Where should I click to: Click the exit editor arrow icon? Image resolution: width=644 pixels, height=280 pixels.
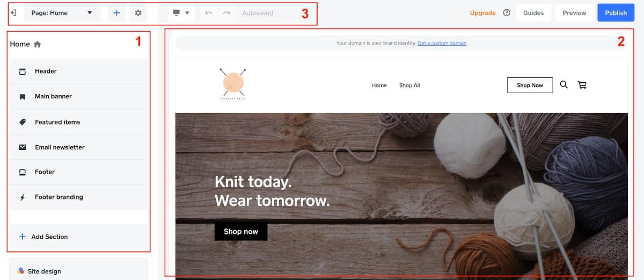point(14,12)
